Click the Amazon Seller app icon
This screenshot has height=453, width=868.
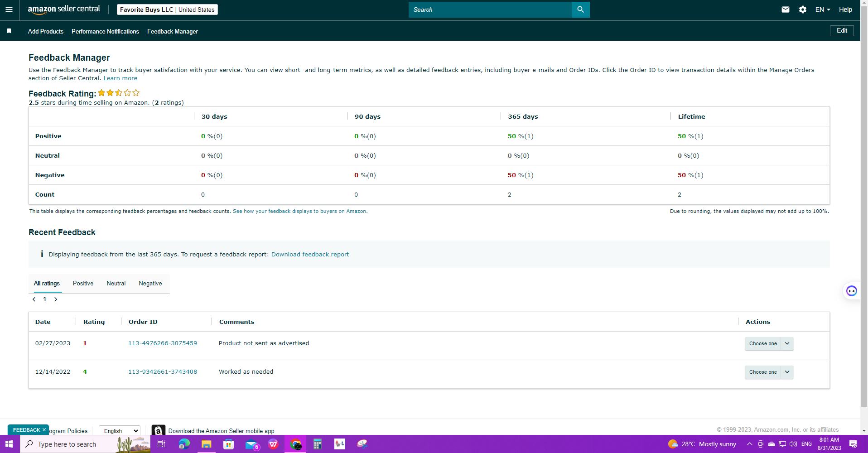tap(158, 430)
